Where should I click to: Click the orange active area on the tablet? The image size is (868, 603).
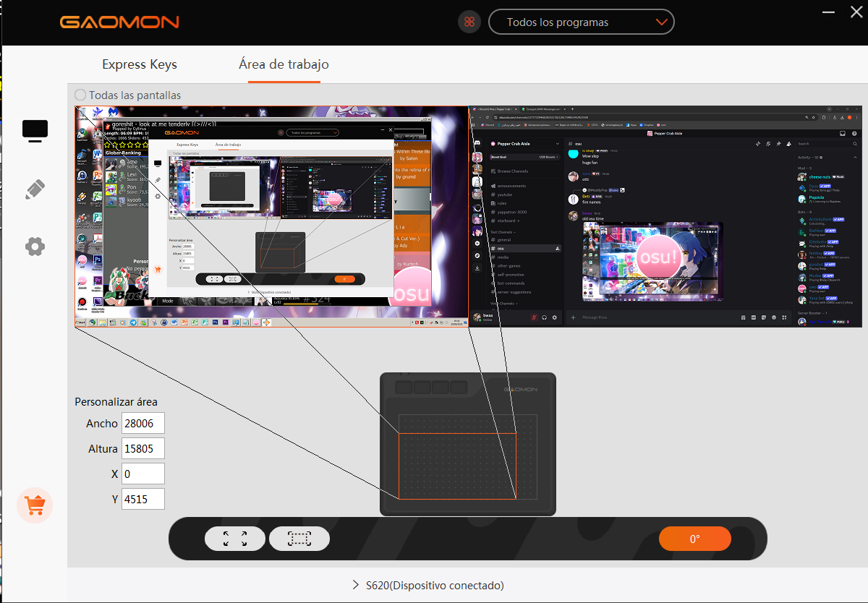[x=456, y=466]
